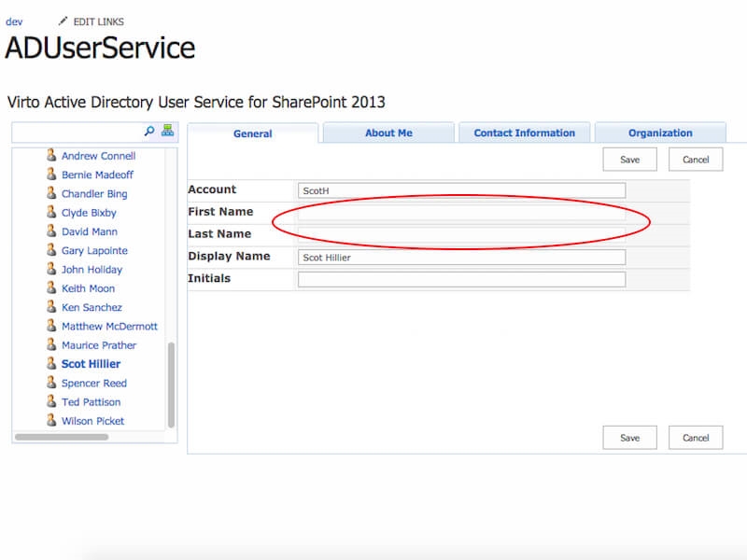
Task: Select user Chandler Bing
Action: (x=94, y=194)
